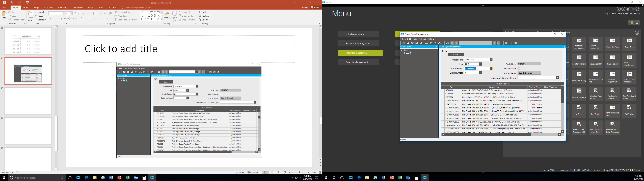Click taskbar search box 'Type here to search'

click(x=37, y=178)
